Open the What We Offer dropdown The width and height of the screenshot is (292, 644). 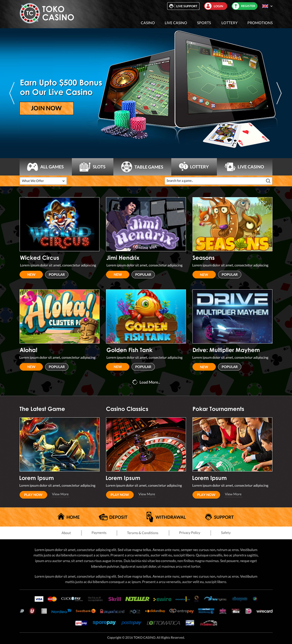(43, 181)
